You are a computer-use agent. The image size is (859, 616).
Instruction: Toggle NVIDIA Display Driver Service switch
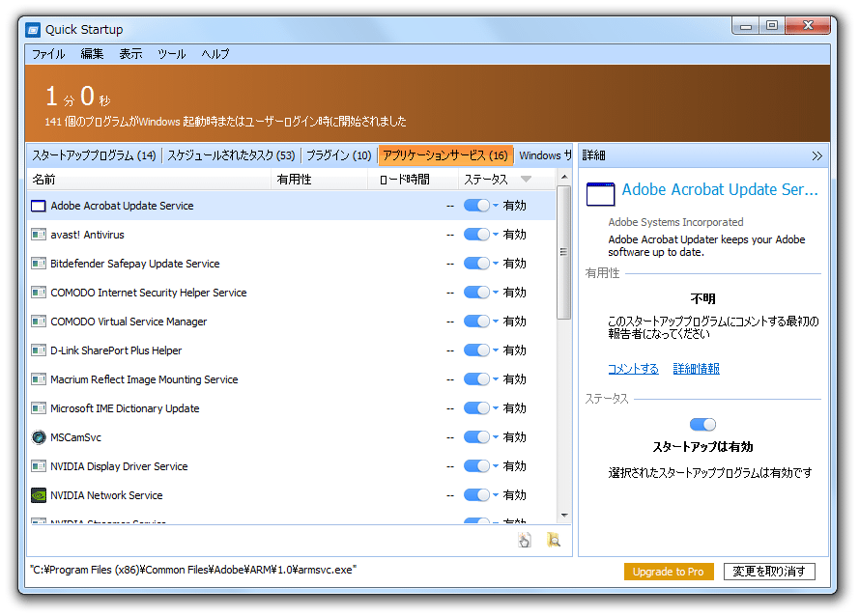point(476,466)
